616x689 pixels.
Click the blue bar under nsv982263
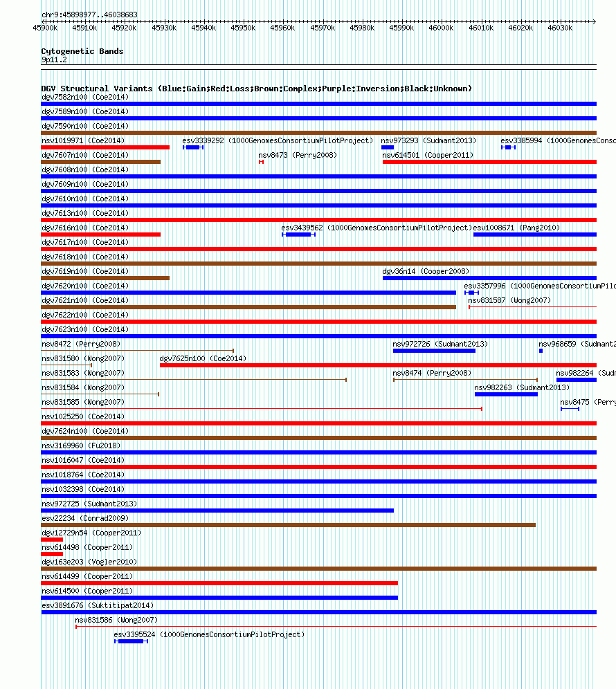tap(506, 394)
